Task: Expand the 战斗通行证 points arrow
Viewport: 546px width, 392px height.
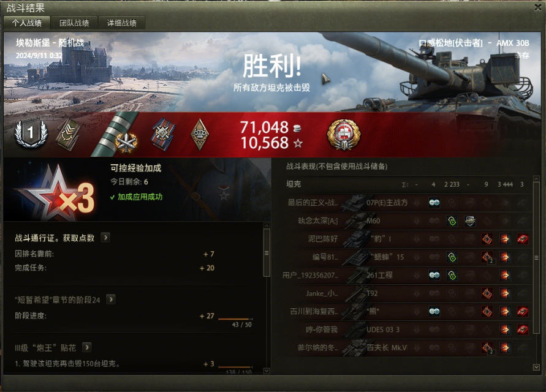Action: click(x=105, y=238)
